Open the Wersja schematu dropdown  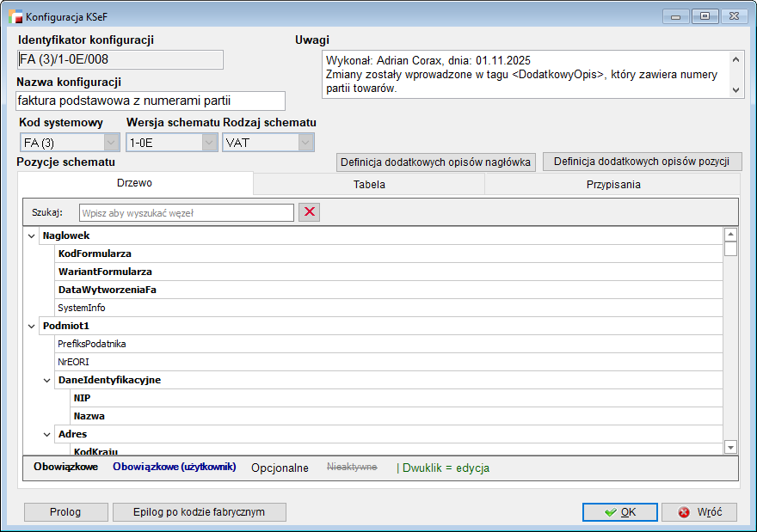(x=209, y=143)
